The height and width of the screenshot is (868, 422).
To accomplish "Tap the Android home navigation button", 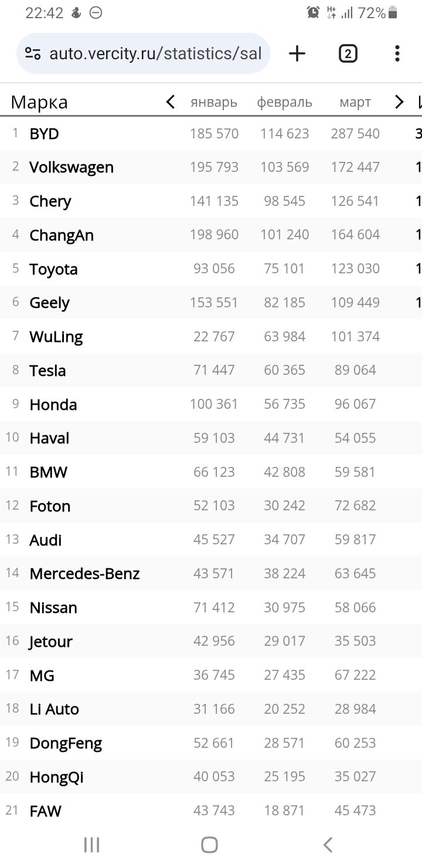I will click(x=210, y=845).
